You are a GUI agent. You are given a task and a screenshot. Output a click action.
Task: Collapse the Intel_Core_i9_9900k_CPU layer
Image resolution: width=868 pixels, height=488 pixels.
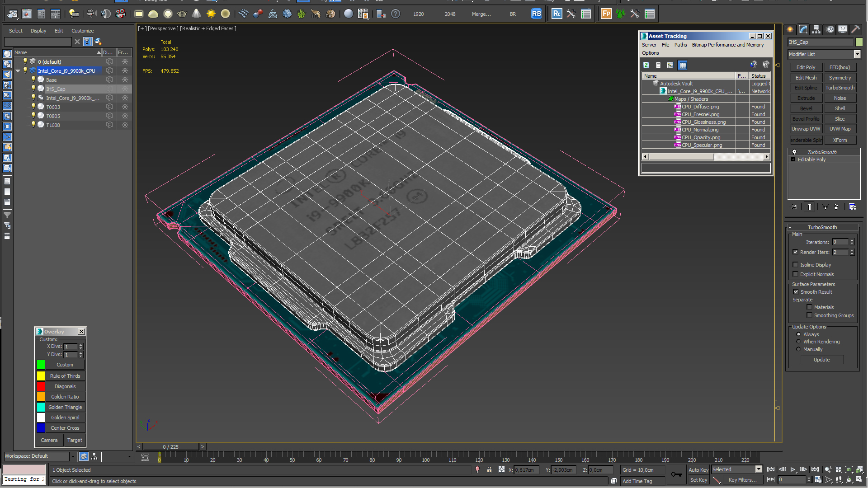[18, 71]
